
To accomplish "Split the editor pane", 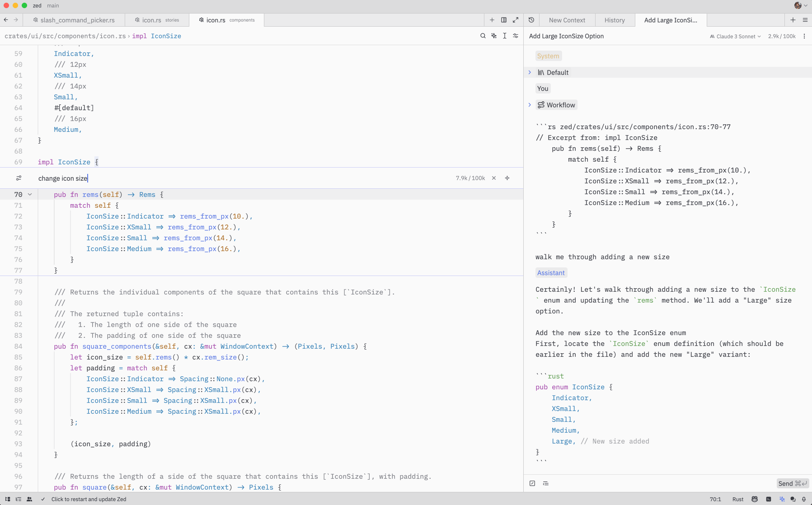I will (x=504, y=20).
